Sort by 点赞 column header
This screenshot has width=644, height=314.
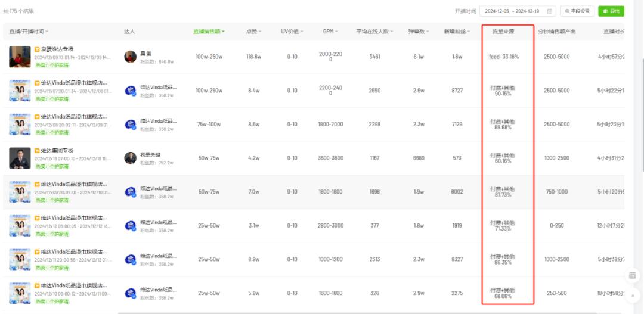[x=253, y=32]
